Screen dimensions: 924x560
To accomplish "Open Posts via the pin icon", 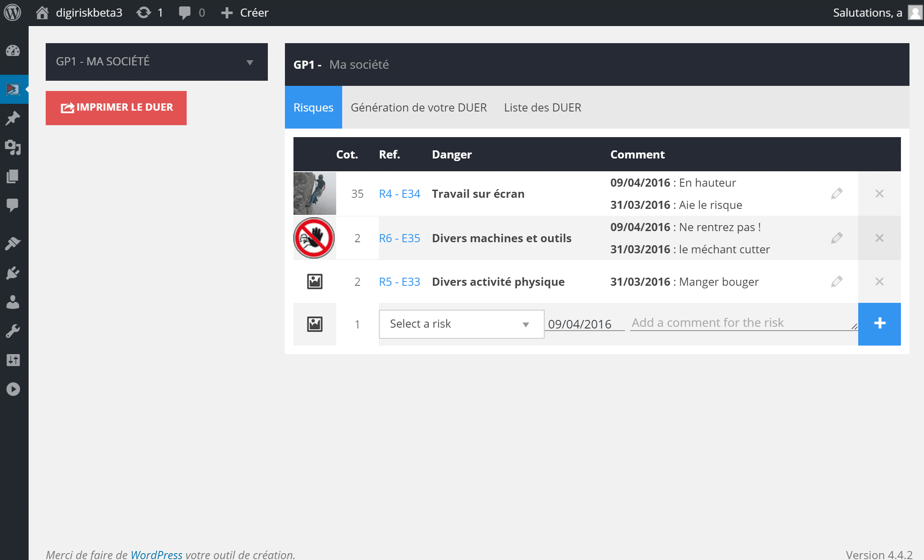I will pos(13,118).
